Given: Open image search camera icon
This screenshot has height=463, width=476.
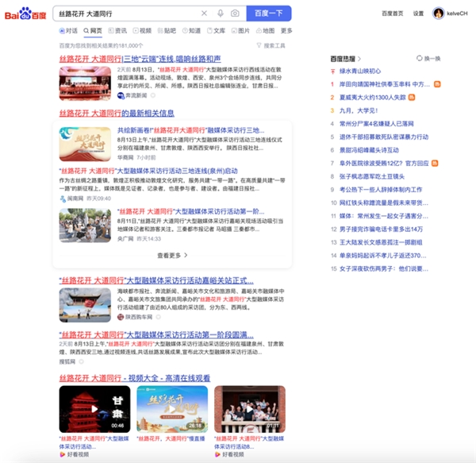Looking at the screenshot, I should coord(235,14).
